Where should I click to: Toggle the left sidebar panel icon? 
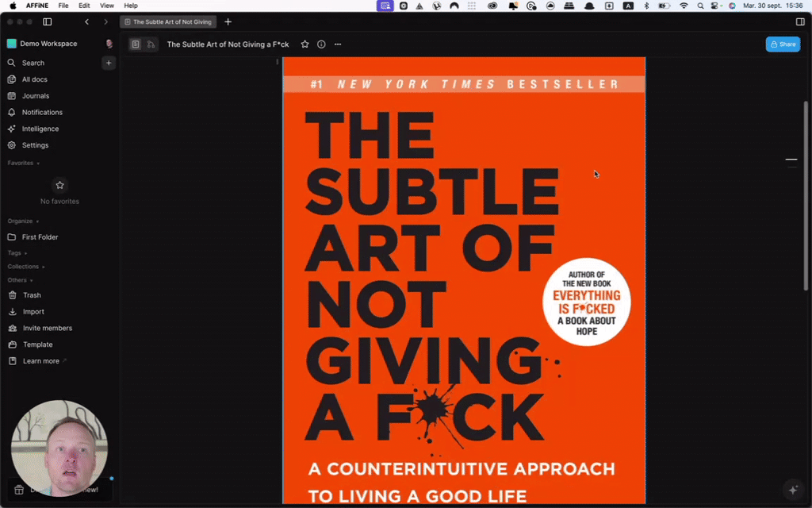pos(47,21)
